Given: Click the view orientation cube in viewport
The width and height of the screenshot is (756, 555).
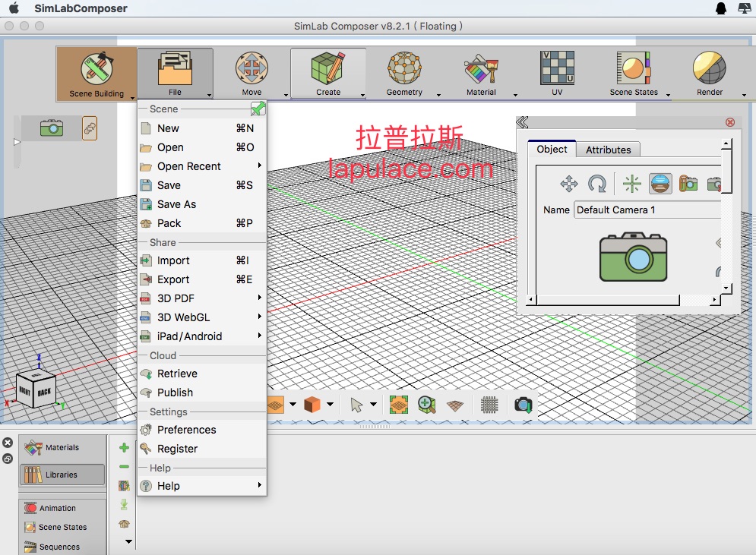Looking at the screenshot, I should pyautogui.click(x=35, y=389).
